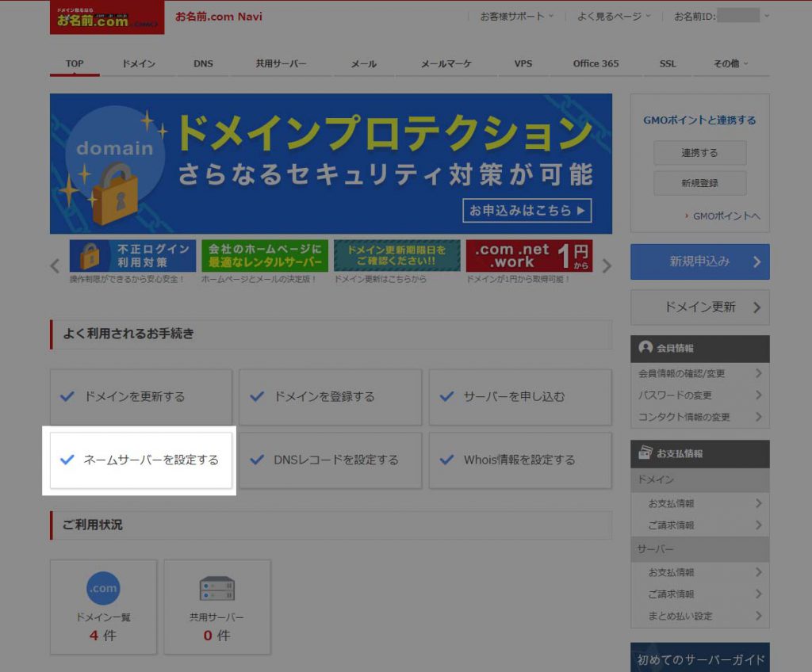Click the 4 件 domain count

102,636
